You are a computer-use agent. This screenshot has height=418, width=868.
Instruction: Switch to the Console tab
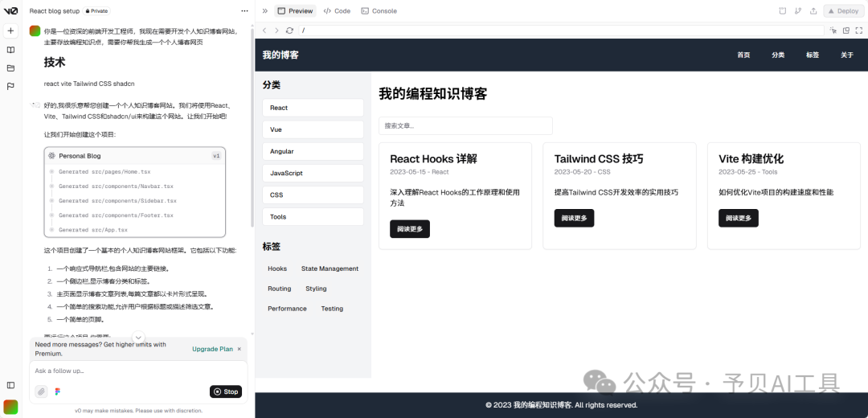(x=379, y=10)
